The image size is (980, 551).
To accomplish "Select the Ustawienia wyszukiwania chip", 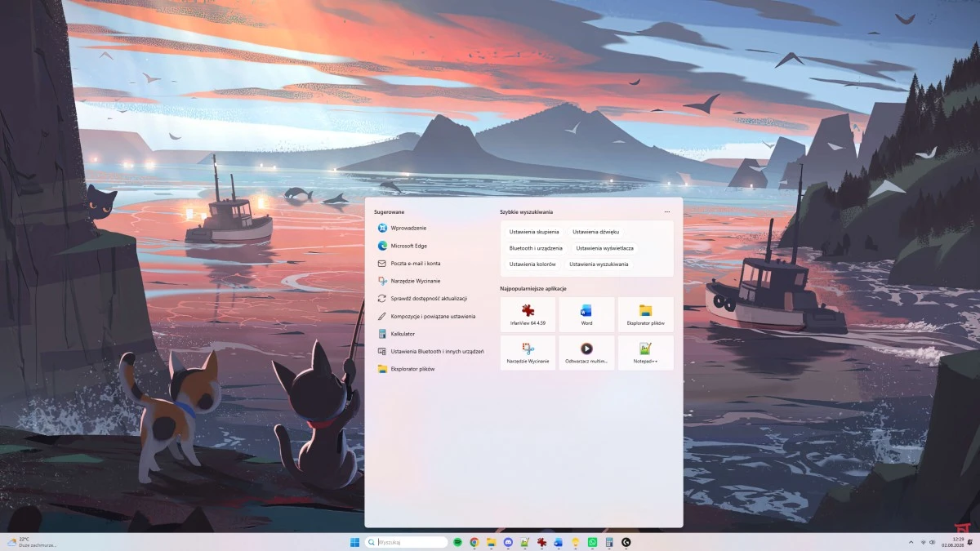I will click(x=599, y=264).
